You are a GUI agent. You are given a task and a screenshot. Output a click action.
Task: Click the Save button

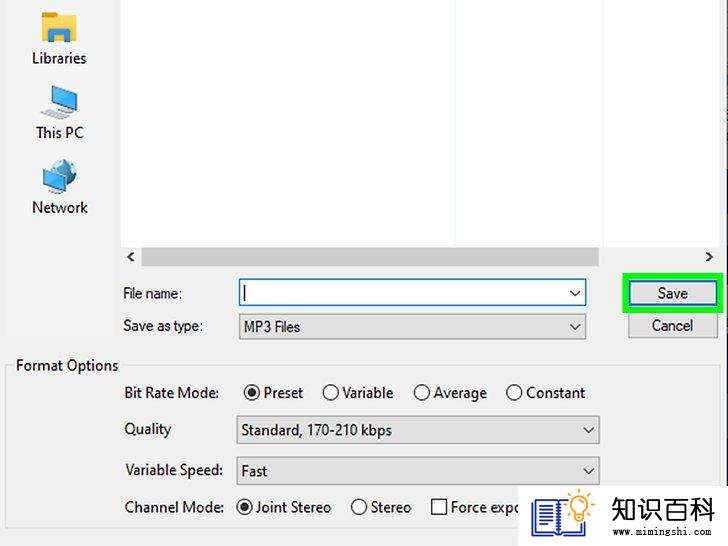[x=673, y=293]
